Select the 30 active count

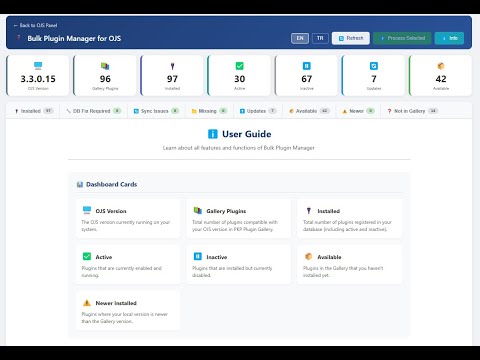(239, 79)
